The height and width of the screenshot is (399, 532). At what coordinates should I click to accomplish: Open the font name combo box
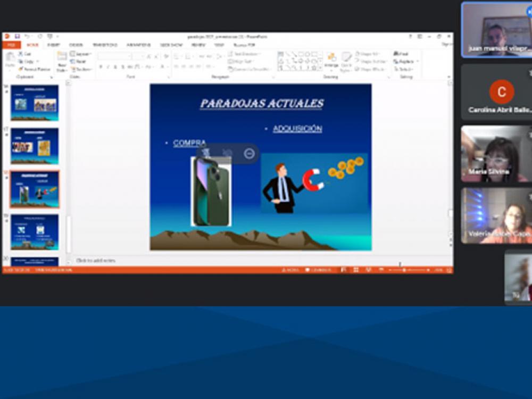[x=114, y=56]
